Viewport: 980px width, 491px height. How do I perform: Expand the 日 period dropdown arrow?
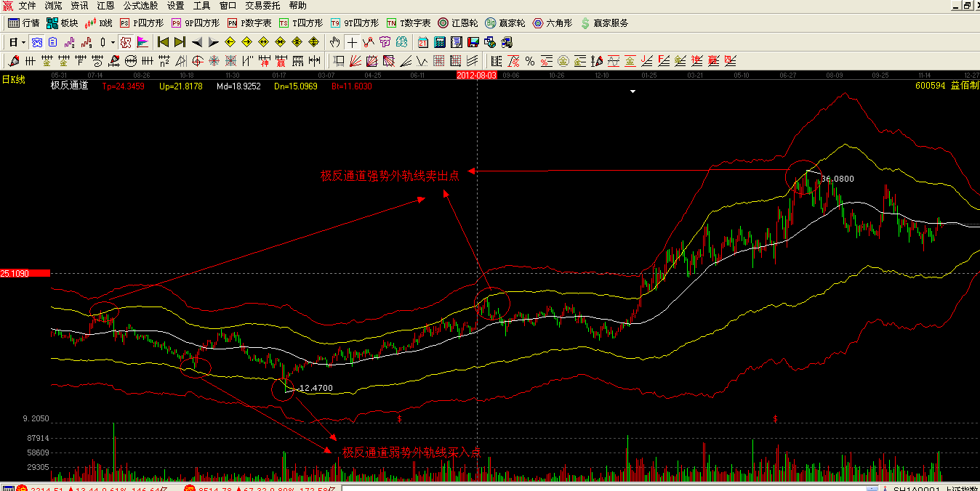click(x=23, y=42)
